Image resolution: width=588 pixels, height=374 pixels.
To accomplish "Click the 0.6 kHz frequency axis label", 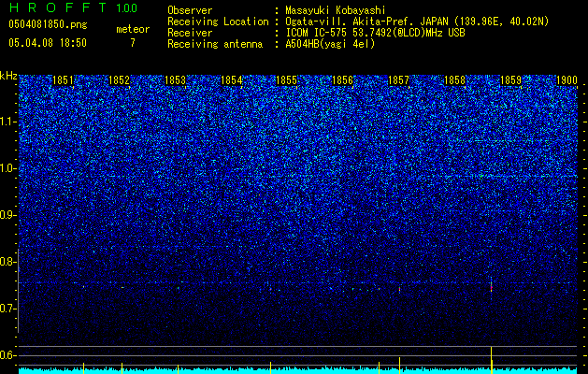I will (8, 355).
